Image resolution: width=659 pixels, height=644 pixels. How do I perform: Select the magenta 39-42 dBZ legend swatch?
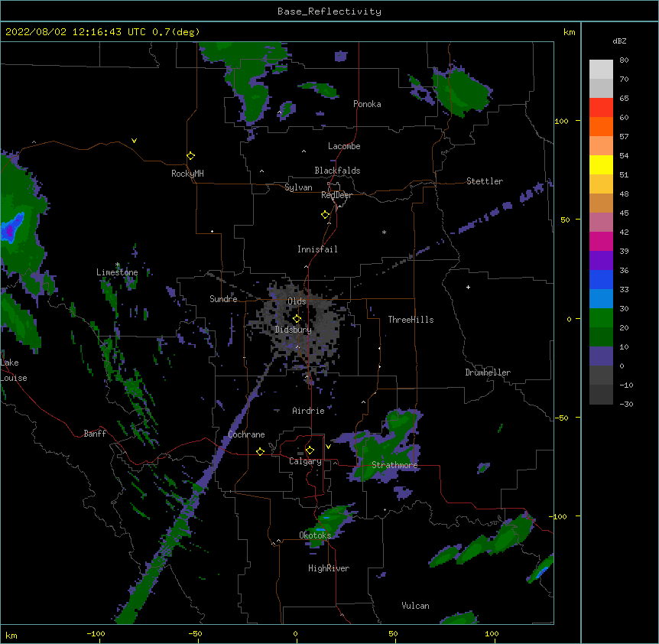(x=601, y=241)
